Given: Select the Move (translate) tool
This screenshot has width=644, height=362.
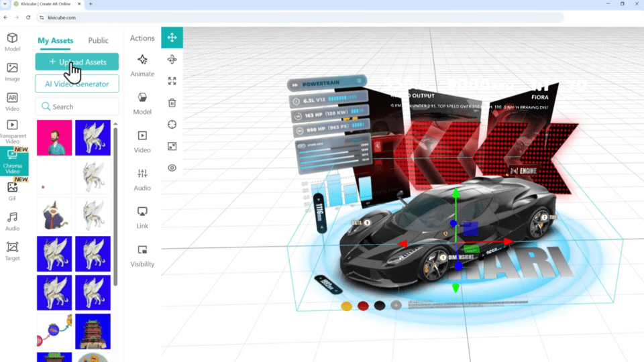Looking at the screenshot, I should pyautogui.click(x=172, y=38).
